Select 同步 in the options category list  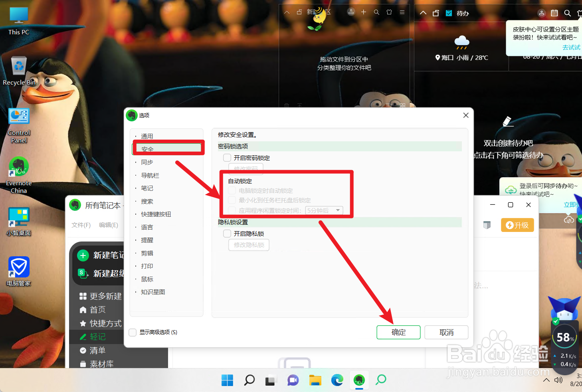[147, 162]
